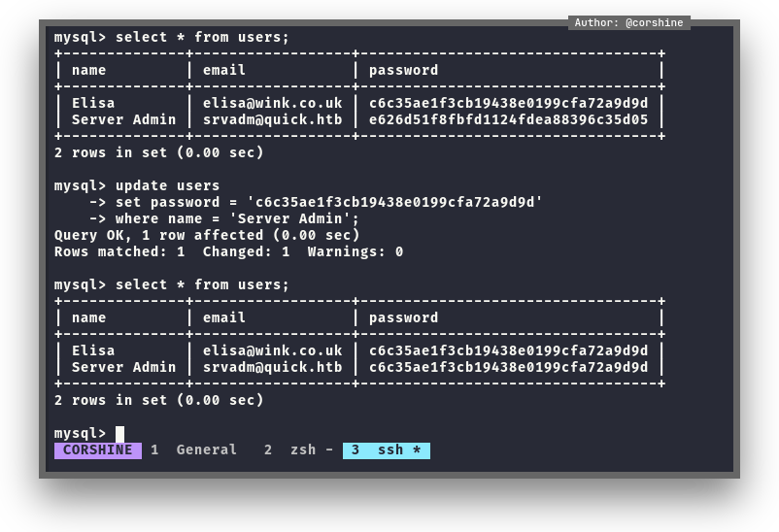This screenshot has width=779, height=532.
Task: Click the 'Author: @corshine' label
Action: (628, 23)
